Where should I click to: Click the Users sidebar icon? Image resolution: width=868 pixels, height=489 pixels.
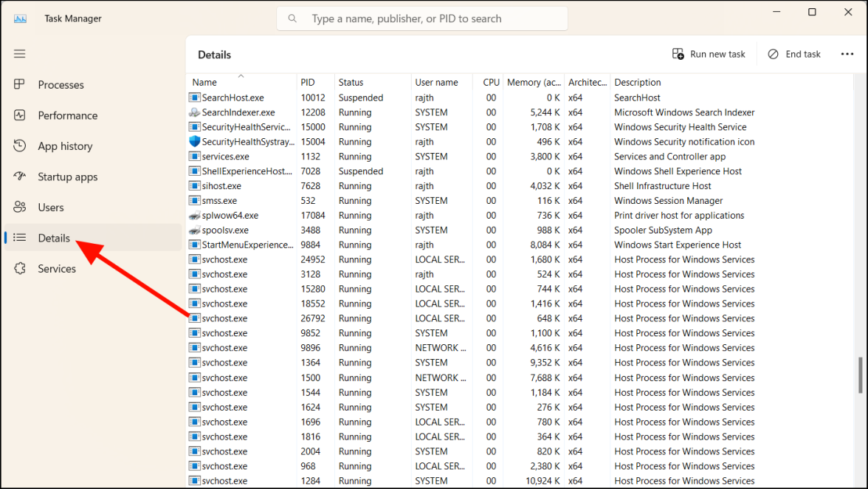[x=20, y=208]
